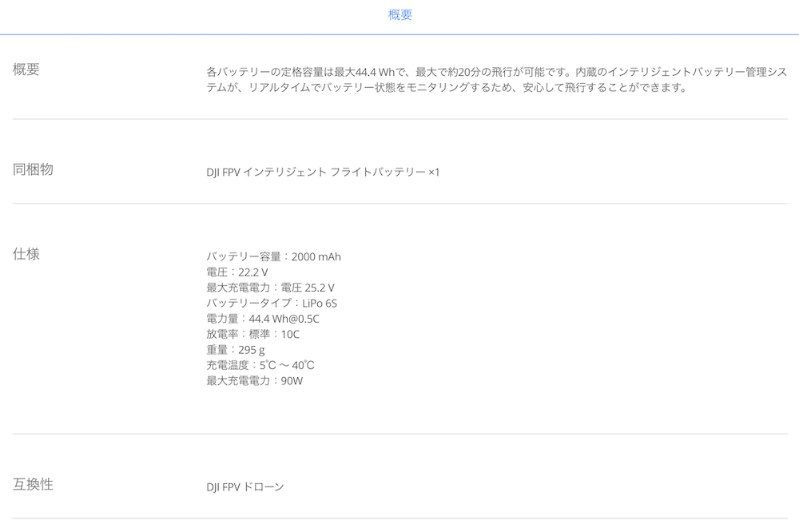This screenshot has width=799, height=532.
Task: Click DJI FPV インテリジェント フライトバッテリー ×1 text
Action: coord(323,172)
